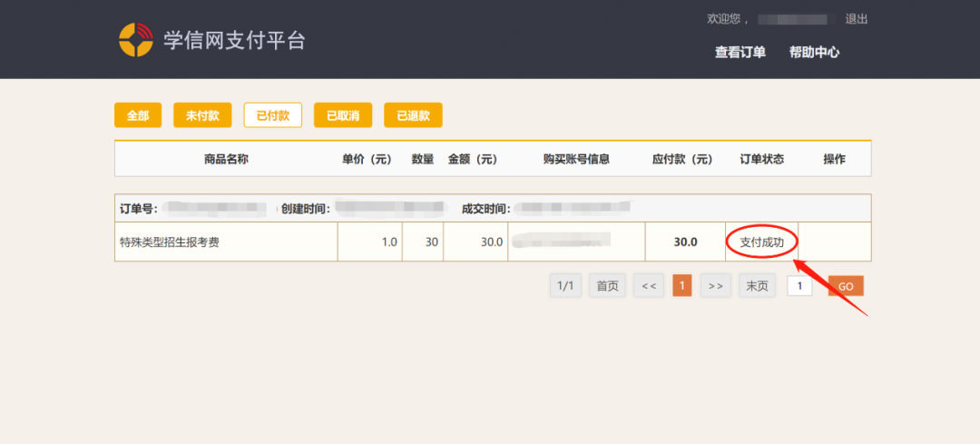Click the 金额（元） column header

tap(473, 159)
